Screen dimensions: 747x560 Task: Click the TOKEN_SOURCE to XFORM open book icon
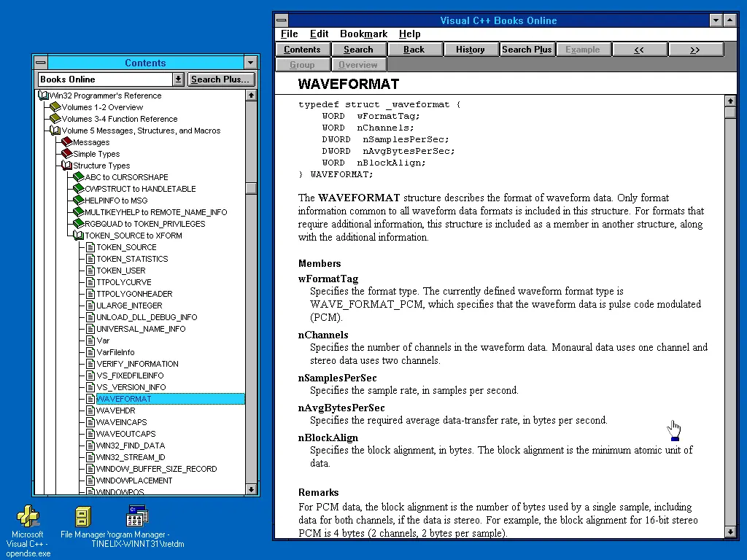click(79, 236)
